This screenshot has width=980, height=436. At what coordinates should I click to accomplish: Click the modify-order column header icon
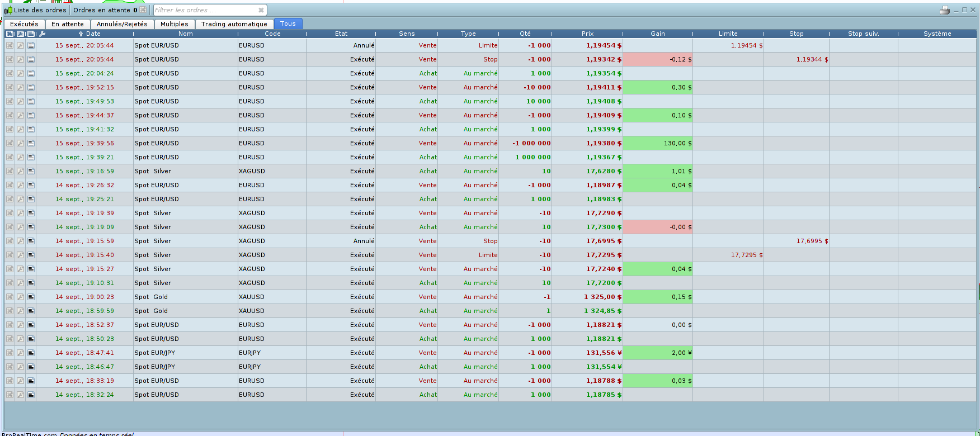(20, 34)
